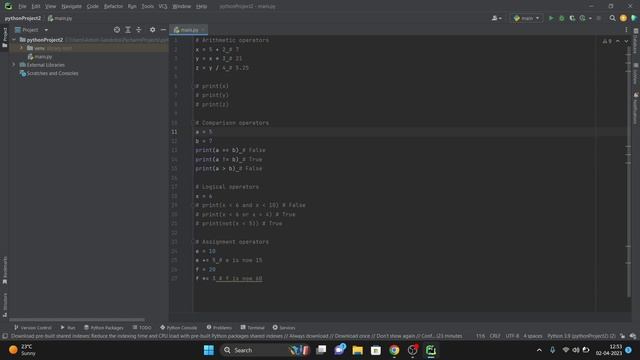
Task: Open Google Chrome from the taskbar
Action: [x=394, y=350]
